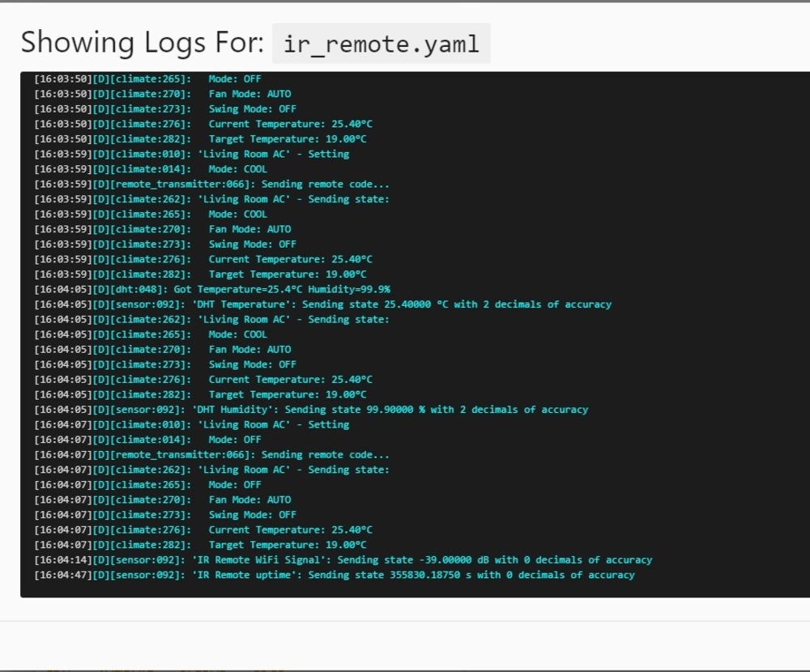Click 16:04:07 climate:014 'Mode: OFF' line
This screenshot has height=672, width=810.
click(147, 440)
